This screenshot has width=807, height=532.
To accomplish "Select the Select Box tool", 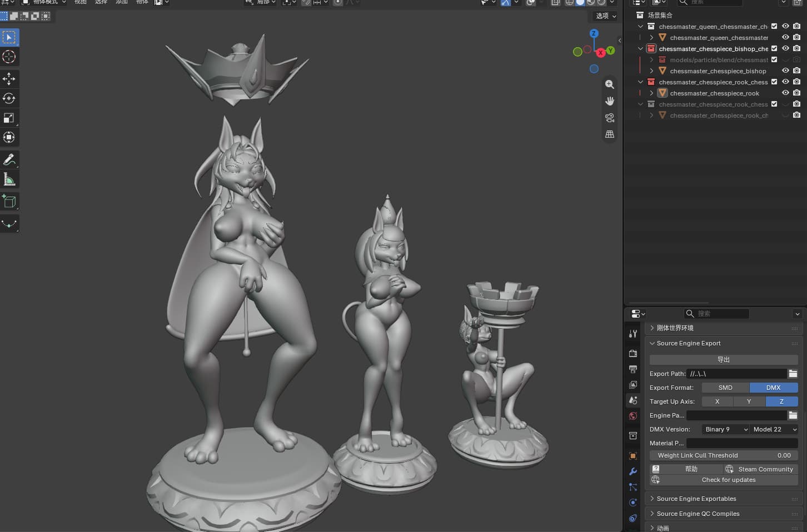I will coord(9,37).
